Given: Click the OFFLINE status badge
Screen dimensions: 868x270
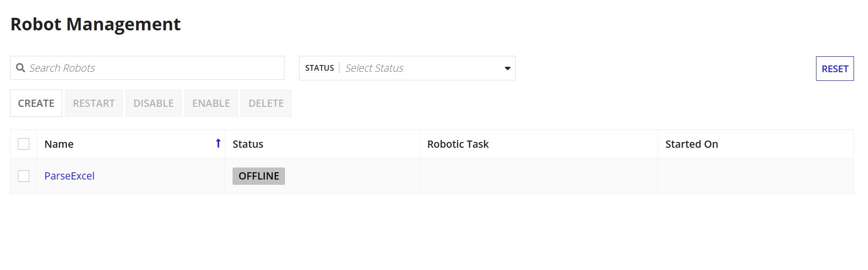Looking at the screenshot, I should pos(259,176).
